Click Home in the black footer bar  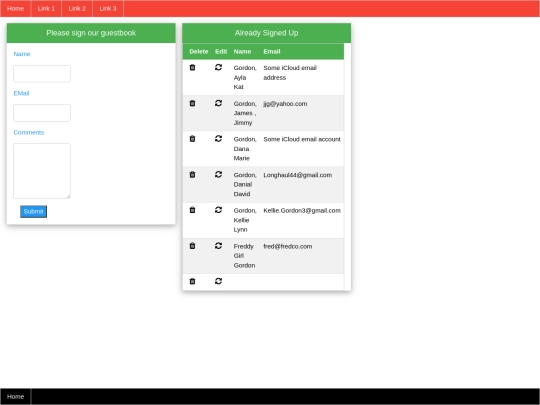15,396
